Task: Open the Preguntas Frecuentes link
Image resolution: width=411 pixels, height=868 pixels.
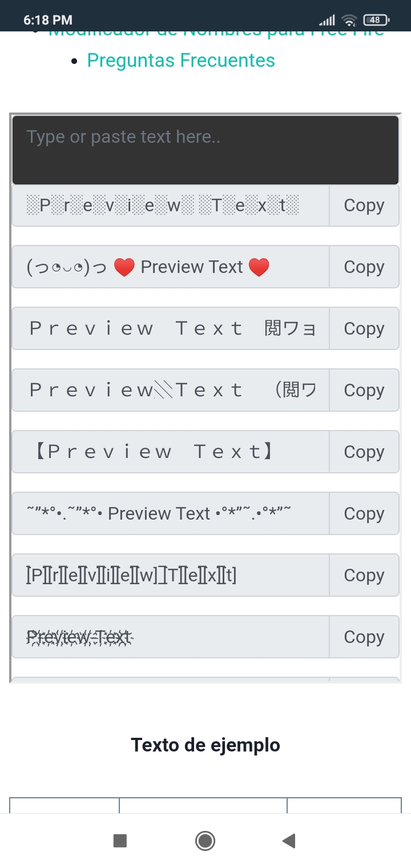Action: click(x=181, y=61)
